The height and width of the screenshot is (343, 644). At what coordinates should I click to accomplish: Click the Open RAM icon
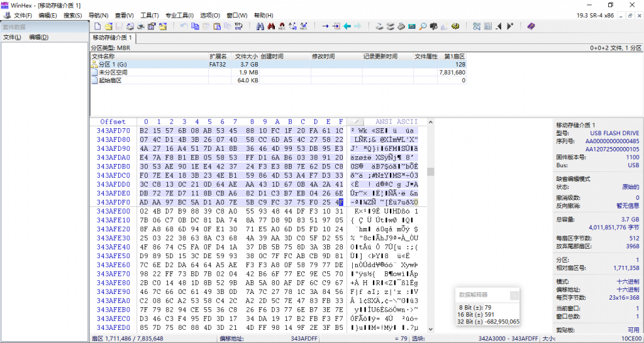point(401,26)
